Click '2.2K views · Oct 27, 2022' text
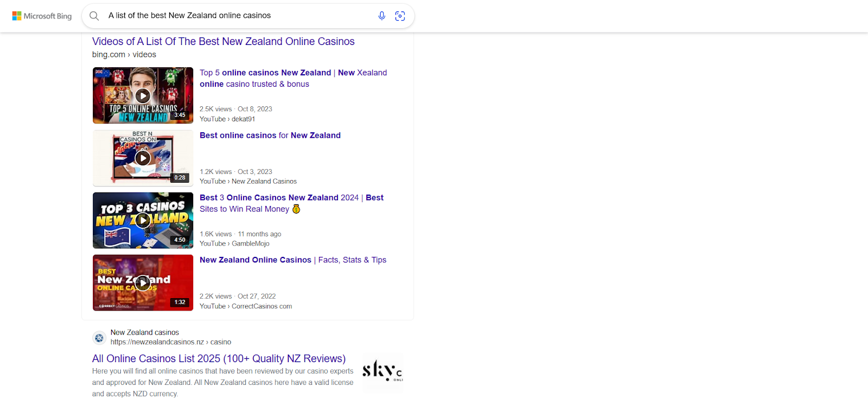This screenshot has height=399, width=868. [x=238, y=297]
